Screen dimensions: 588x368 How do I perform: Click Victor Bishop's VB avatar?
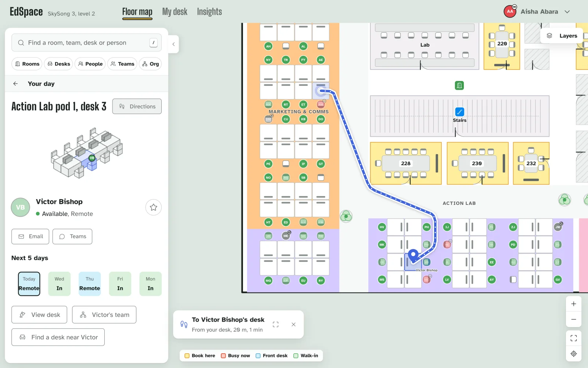[x=21, y=207]
